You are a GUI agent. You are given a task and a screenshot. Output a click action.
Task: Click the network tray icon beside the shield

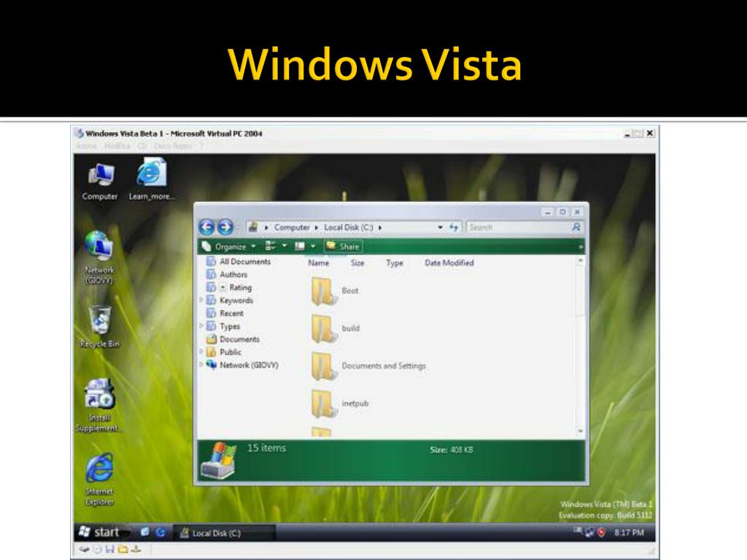pyautogui.click(x=589, y=532)
